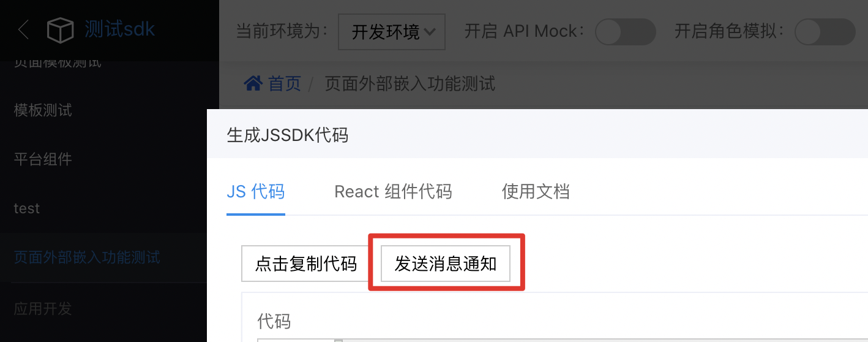Switch to the React 组件代码 tab
Image resolution: width=868 pixels, height=342 pixels.
[393, 192]
